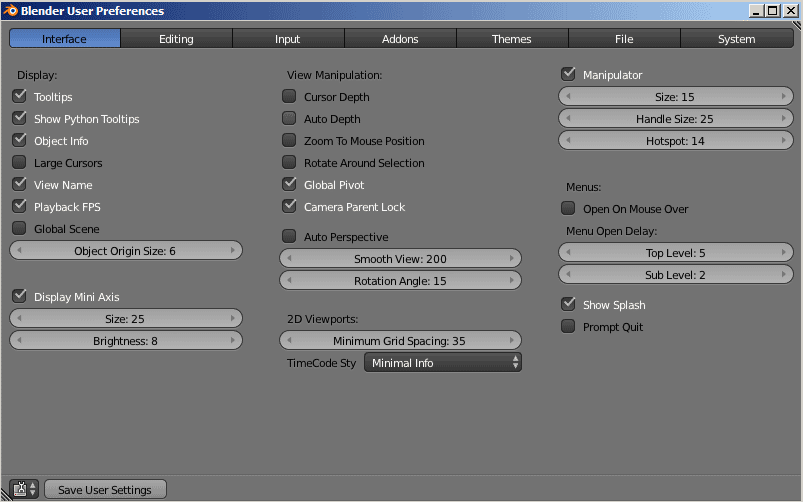Open the Themes tab
This screenshot has width=803, height=502.
[512, 39]
